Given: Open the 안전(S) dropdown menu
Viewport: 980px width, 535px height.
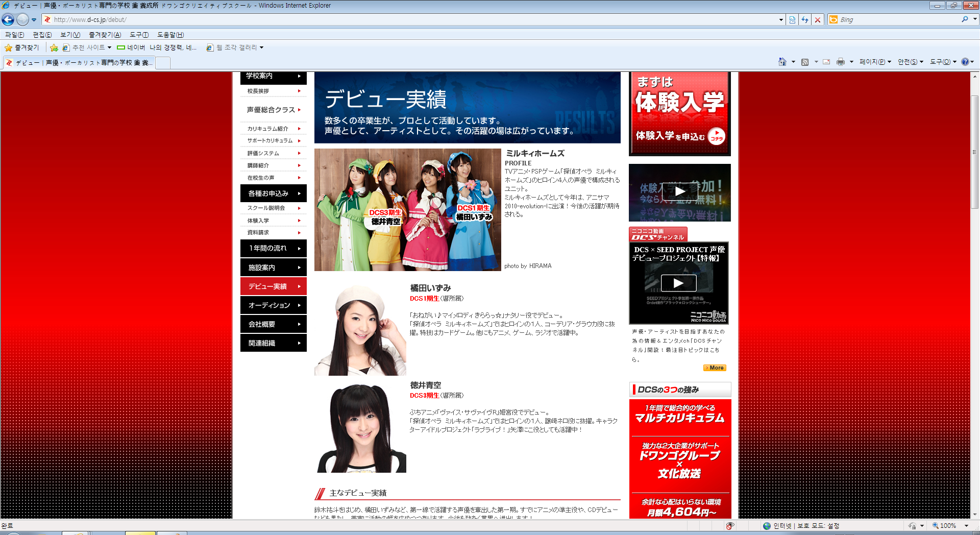Looking at the screenshot, I should (x=910, y=62).
